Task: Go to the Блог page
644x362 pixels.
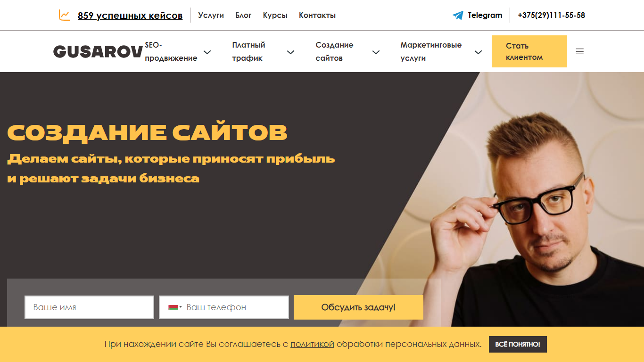Action: pyautogui.click(x=243, y=15)
